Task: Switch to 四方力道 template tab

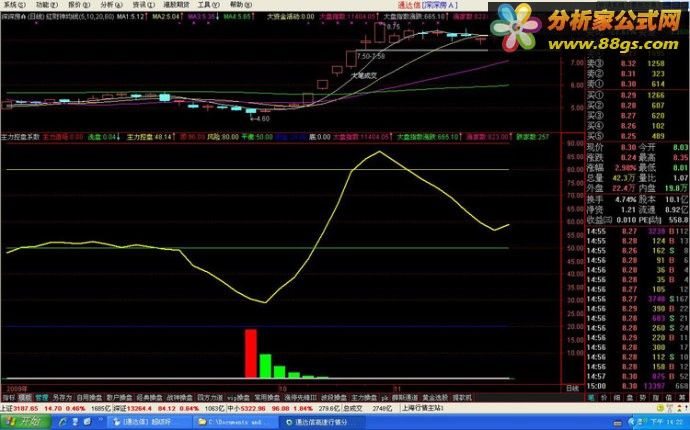Action: (210, 397)
